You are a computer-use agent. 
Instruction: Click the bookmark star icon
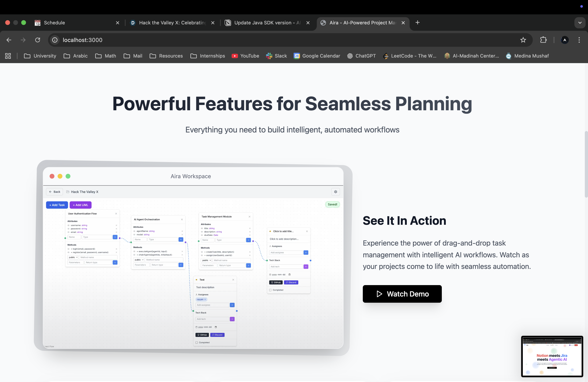(523, 40)
